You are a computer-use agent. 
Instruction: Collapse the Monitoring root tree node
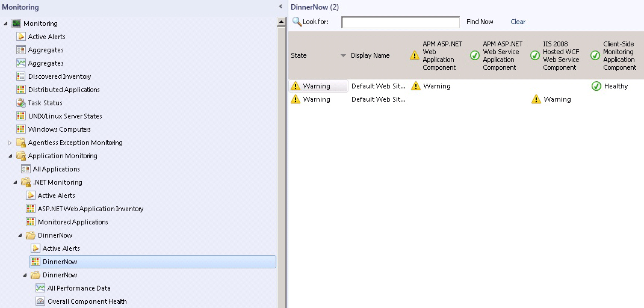(x=5, y=23)
